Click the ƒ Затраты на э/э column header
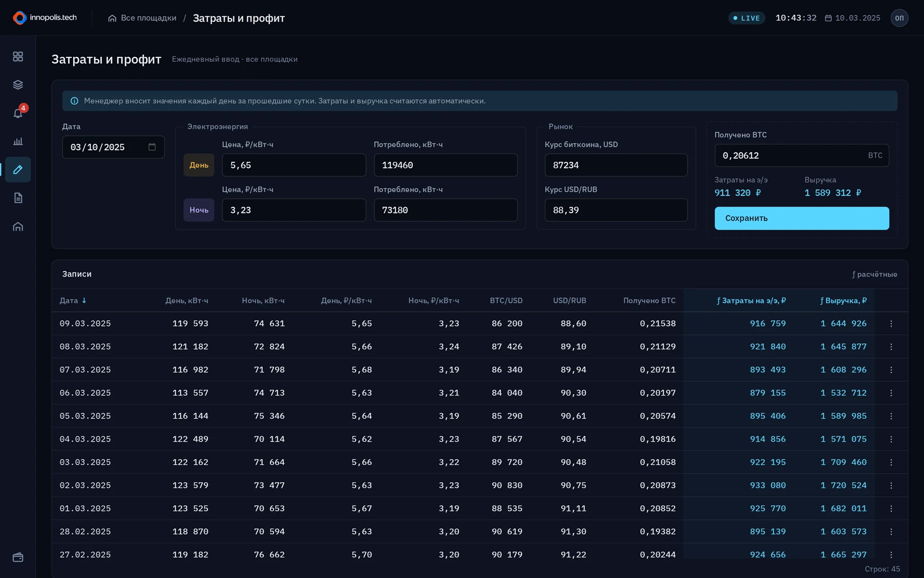Screen dimensions: 924x578 (x=751, y=301)
